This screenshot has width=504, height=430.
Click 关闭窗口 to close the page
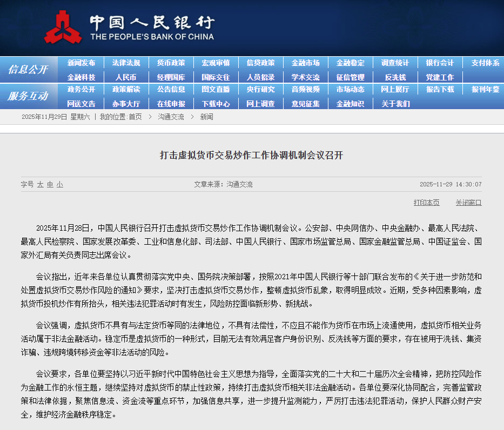468,202
